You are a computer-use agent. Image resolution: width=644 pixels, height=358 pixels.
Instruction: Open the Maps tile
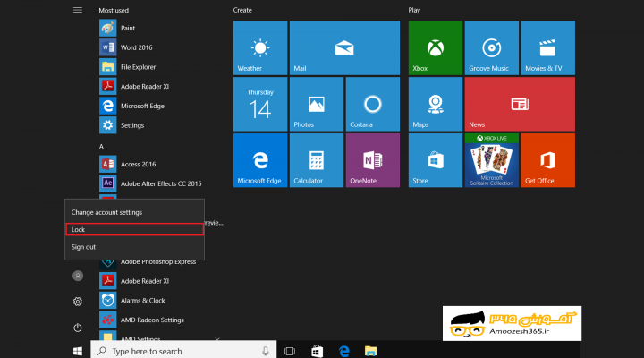pyautogui.click(x=435, y=104)
